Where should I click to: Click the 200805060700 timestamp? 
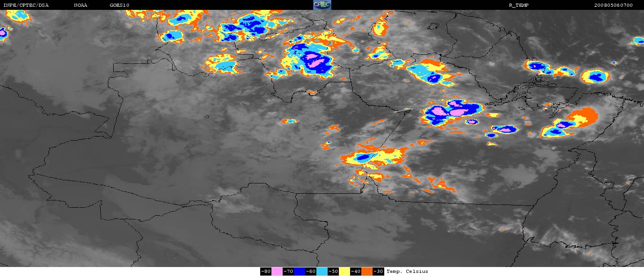[613, 5]
